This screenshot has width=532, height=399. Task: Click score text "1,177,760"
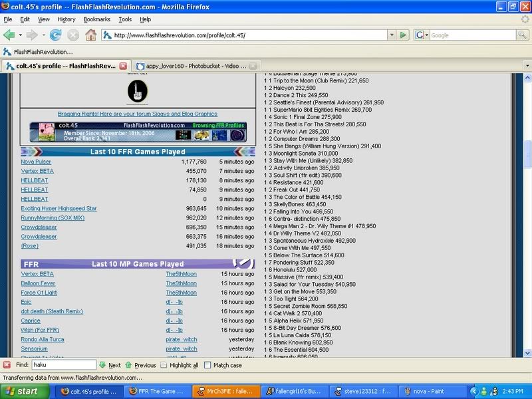[x=194, y=162]
